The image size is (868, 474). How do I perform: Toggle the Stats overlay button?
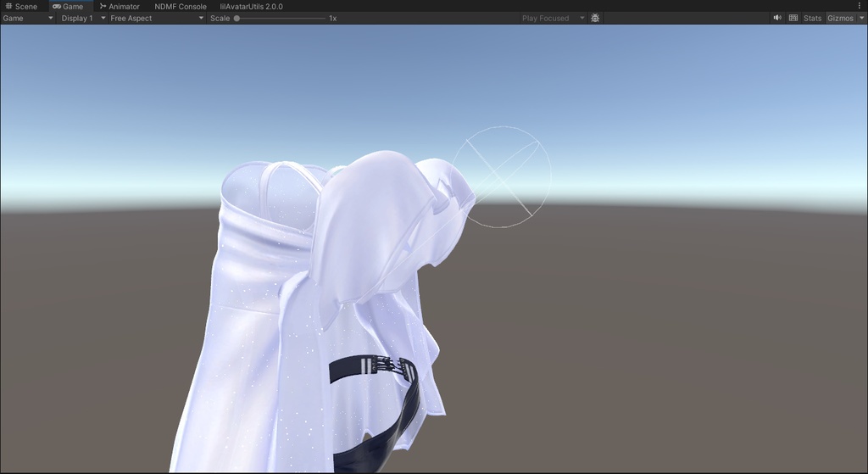tap(813, 19)
